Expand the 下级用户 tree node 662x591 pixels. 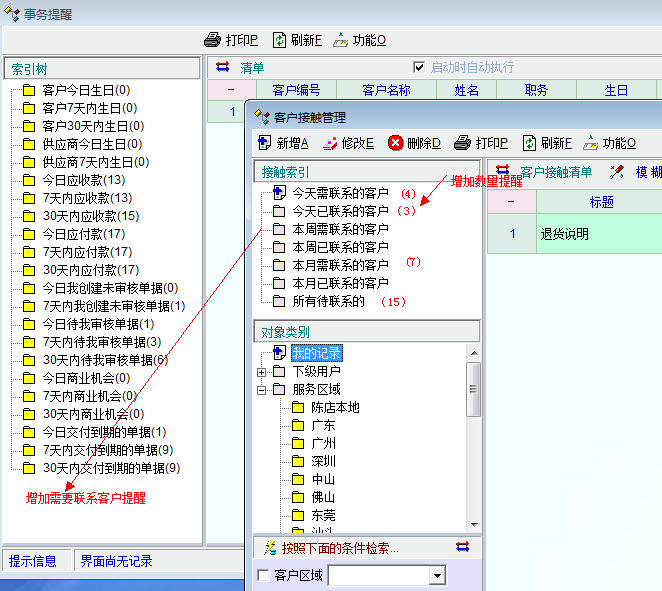tap(262, 372)
